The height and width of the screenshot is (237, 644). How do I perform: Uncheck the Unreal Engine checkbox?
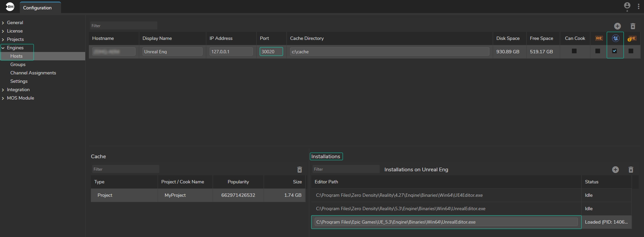tap(614, 51)
